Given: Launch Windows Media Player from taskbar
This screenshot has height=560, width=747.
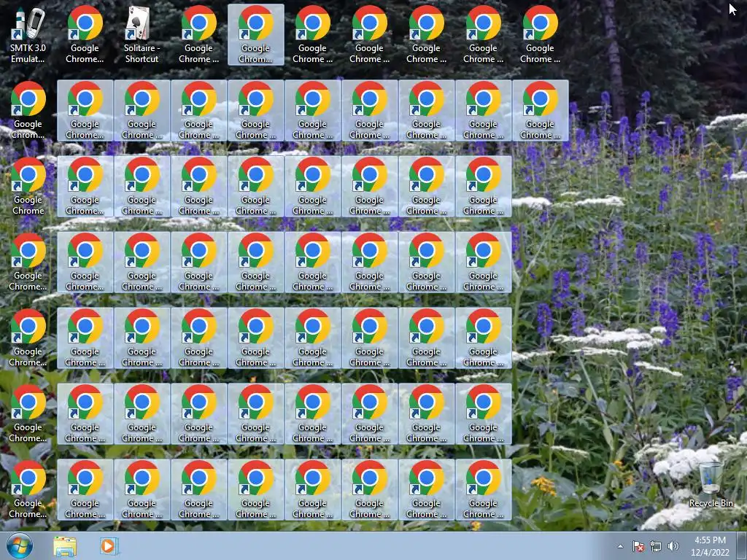Looking at the screenshot, I should pos(109,546).
